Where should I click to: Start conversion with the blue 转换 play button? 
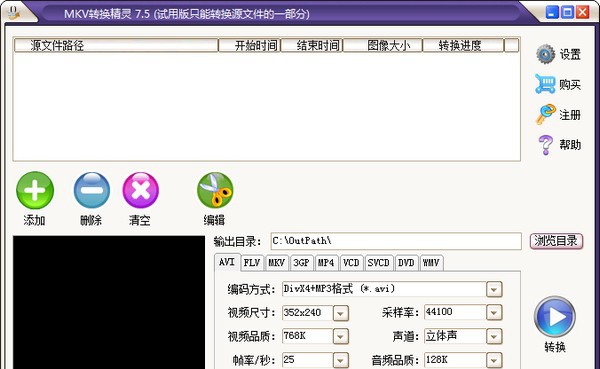(x=554, y=316)
